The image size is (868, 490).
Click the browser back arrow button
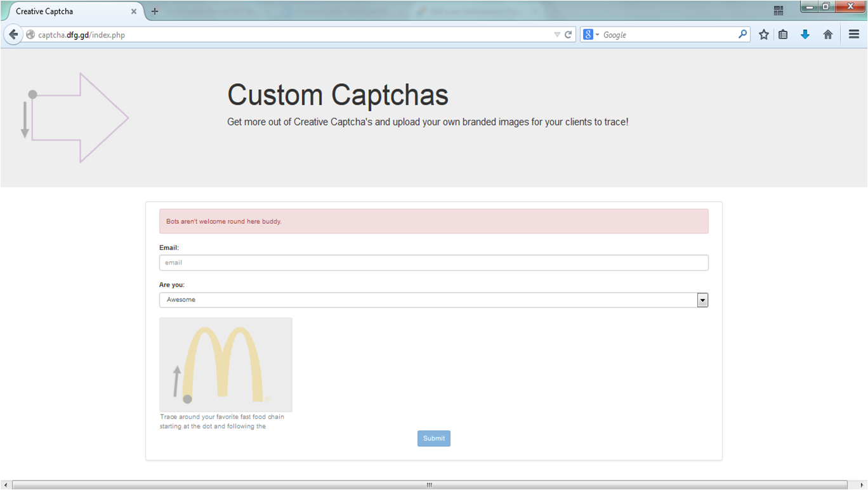pos(13,35)
